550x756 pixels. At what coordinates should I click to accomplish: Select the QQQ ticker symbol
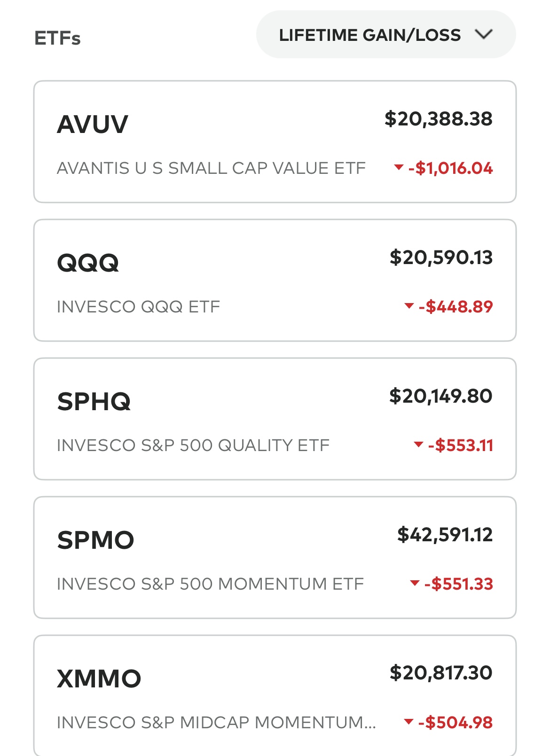tap(88, 263)
